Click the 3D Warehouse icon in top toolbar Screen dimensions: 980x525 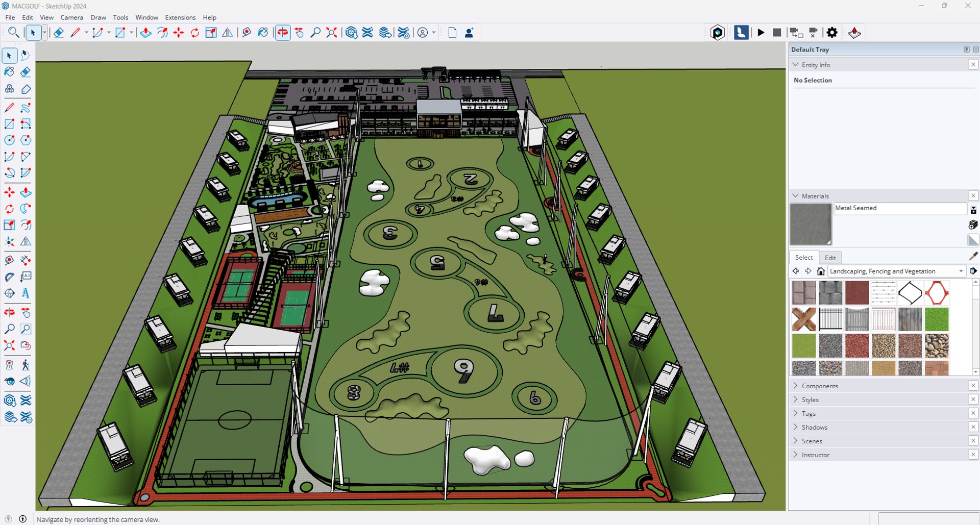(x=351, y=33)
